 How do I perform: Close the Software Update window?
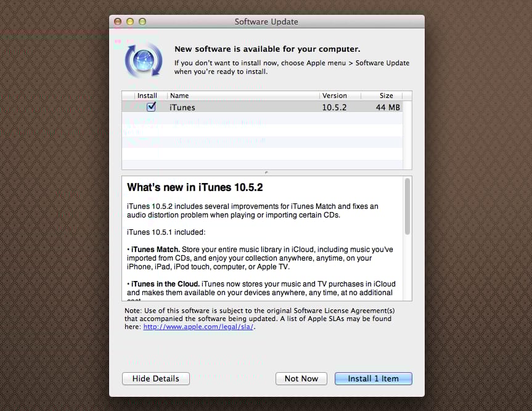[118, 22]
